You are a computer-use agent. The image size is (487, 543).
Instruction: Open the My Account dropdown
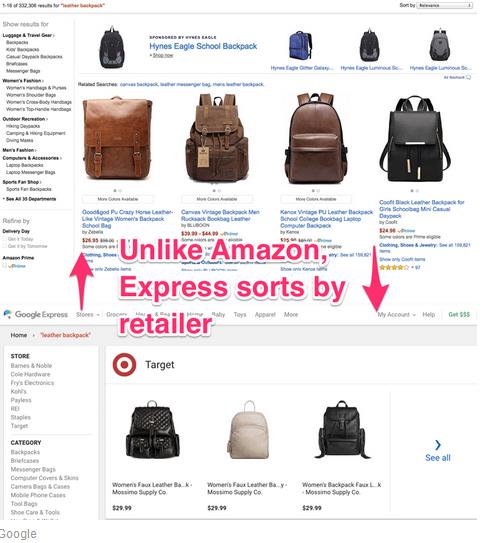coord(396,314)
